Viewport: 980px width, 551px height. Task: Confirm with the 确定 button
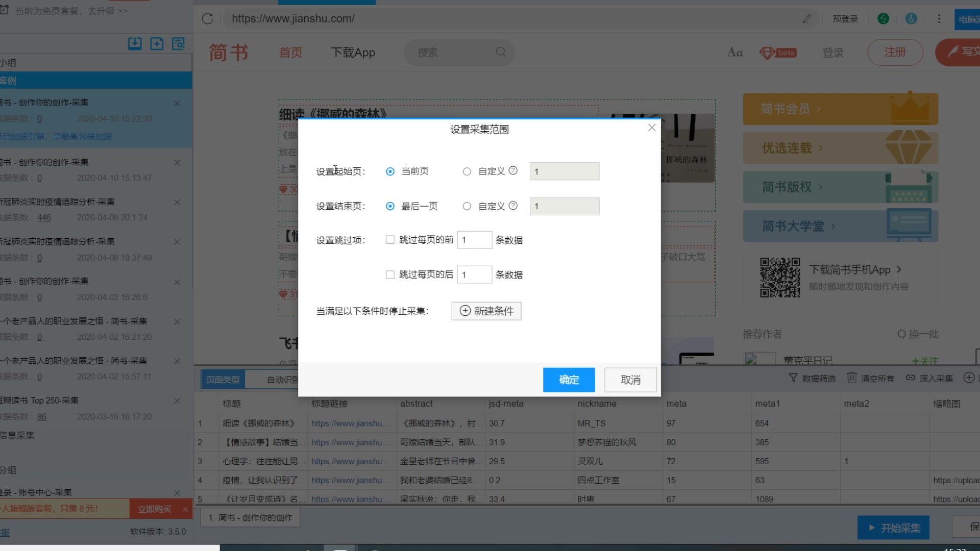tap(569, 380)
